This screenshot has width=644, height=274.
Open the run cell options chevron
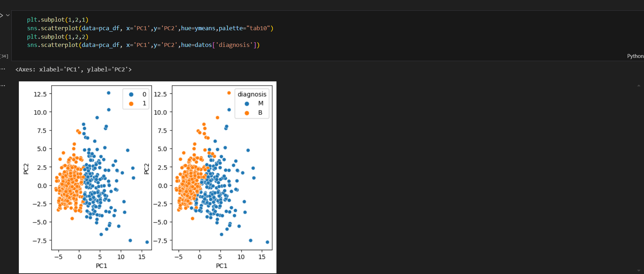[7, 15]
